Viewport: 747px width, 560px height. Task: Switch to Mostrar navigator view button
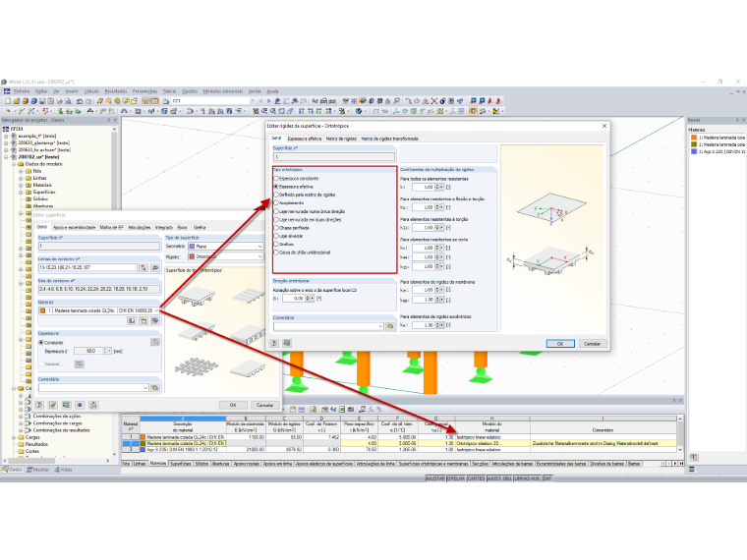(x=37, y=470)
